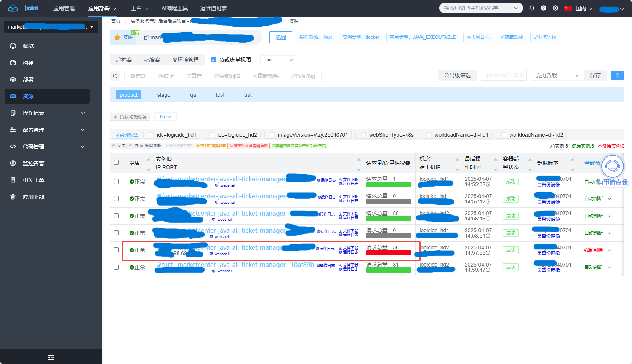632x364 pixels.
Task: Open the 变更负载 dropdown
Action: pos(557,75)
